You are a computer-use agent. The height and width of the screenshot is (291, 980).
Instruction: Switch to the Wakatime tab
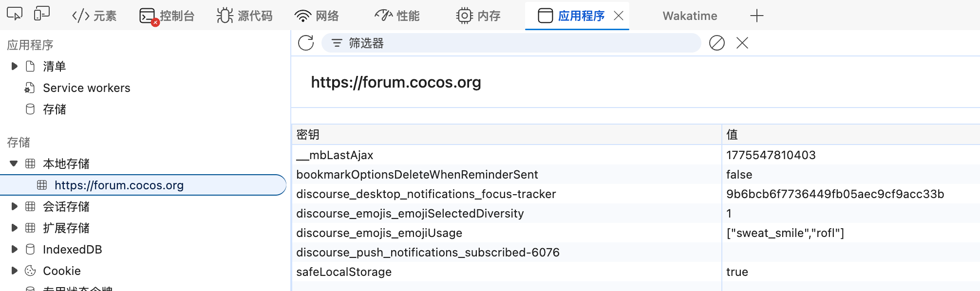tap(690, 16)
